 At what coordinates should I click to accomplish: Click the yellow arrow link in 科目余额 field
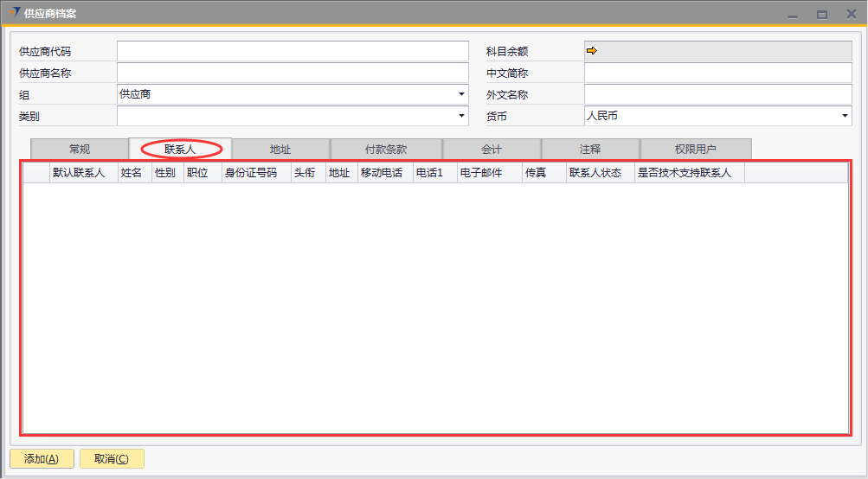click(x=592, y=51)
